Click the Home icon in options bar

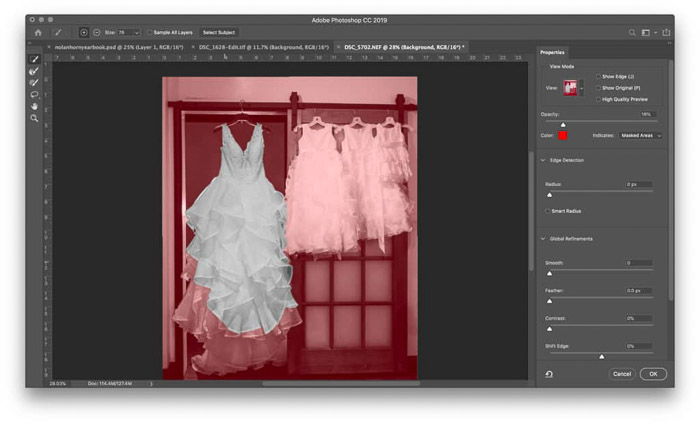(x=38, y=32)
